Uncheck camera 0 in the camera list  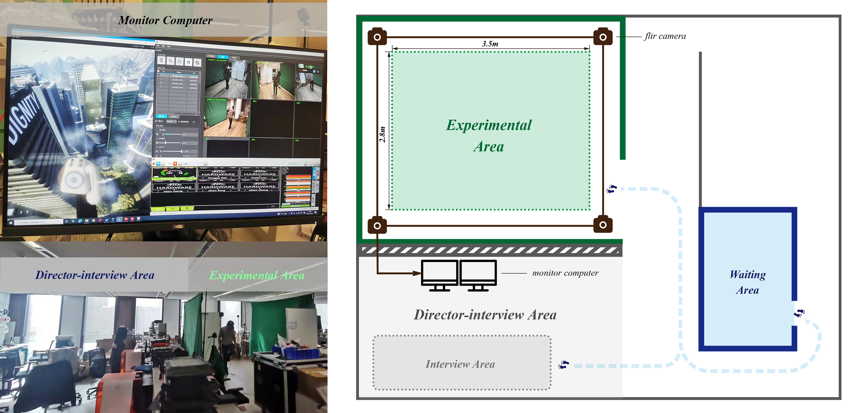(x=159, y=75)
